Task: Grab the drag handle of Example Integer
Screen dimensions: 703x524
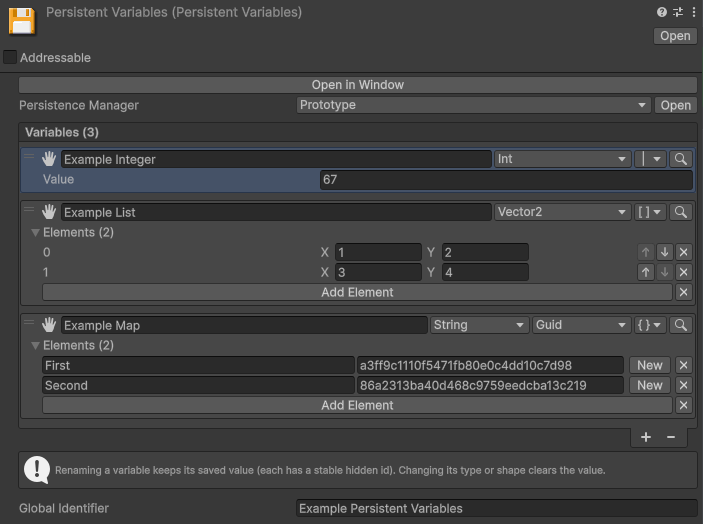Action: pos(29,156)
